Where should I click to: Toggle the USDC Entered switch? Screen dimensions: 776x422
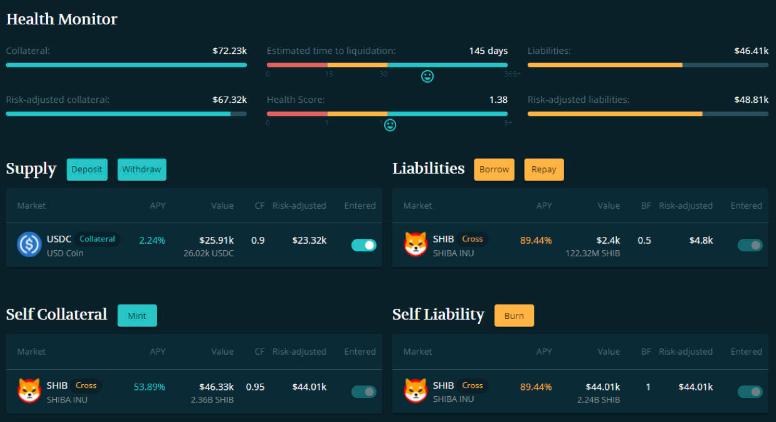pos(363,245)
